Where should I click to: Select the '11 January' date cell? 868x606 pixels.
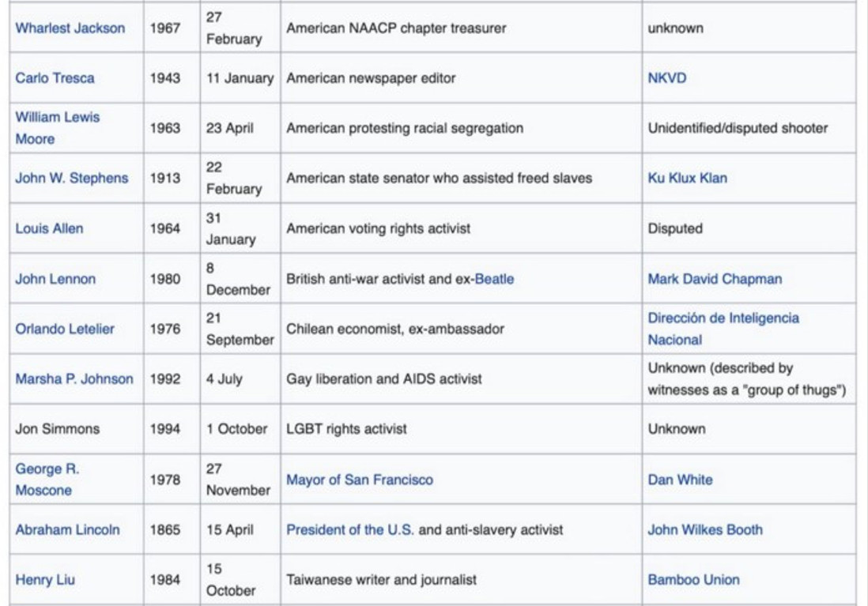[240, 78]
